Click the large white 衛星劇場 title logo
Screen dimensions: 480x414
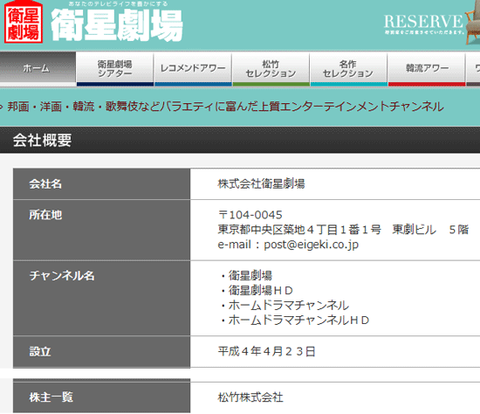coord(117,25)
